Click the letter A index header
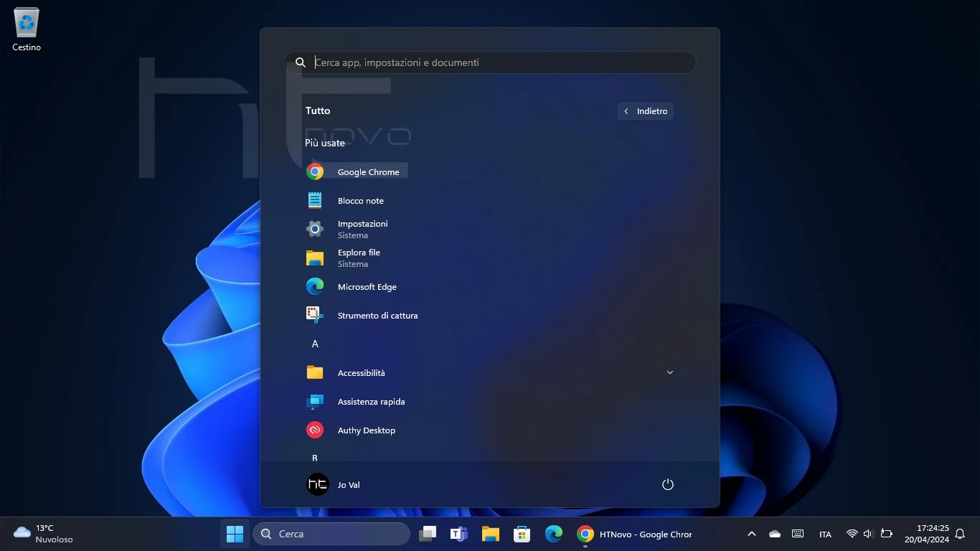This screenshot has height=551, width=980. click(315, 344)
